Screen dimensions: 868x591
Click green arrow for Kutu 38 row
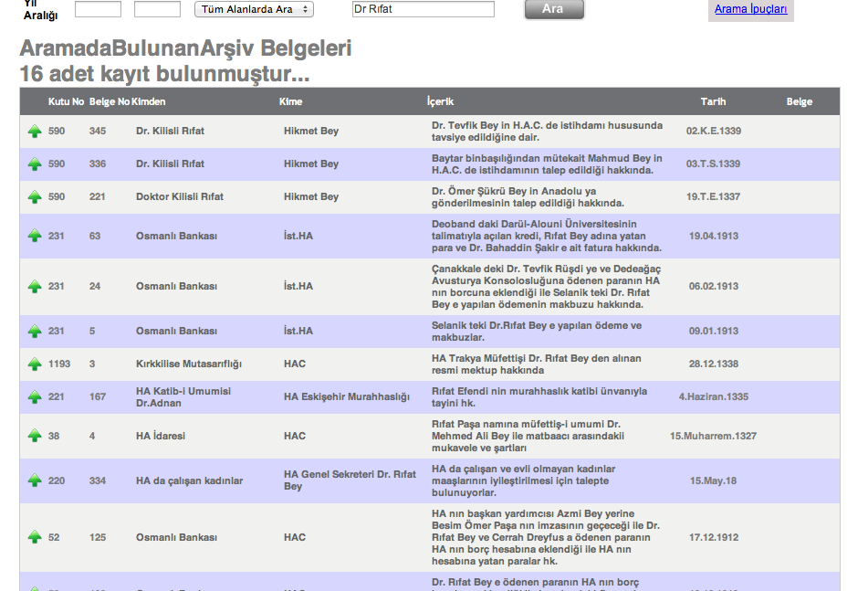[x=35, y=436]
